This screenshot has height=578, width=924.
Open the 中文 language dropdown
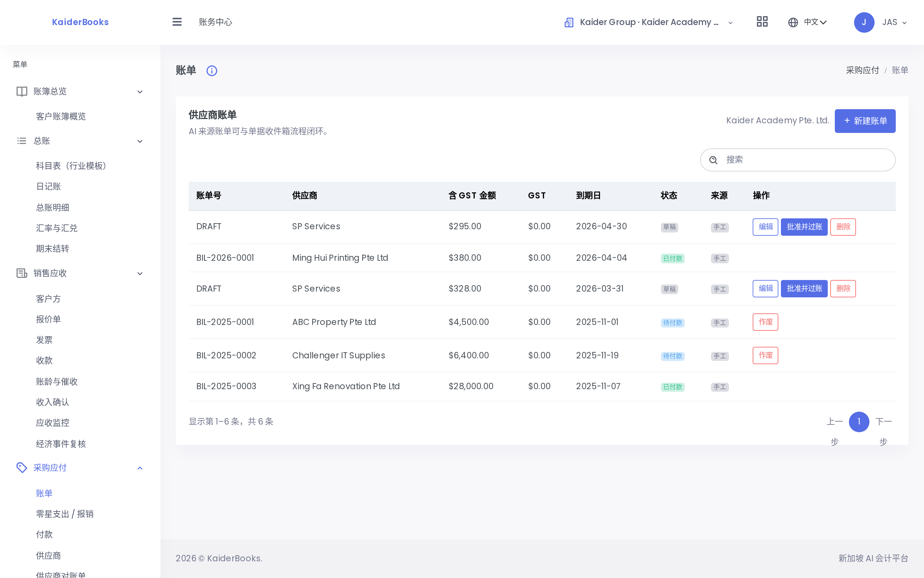pos(815,22)
